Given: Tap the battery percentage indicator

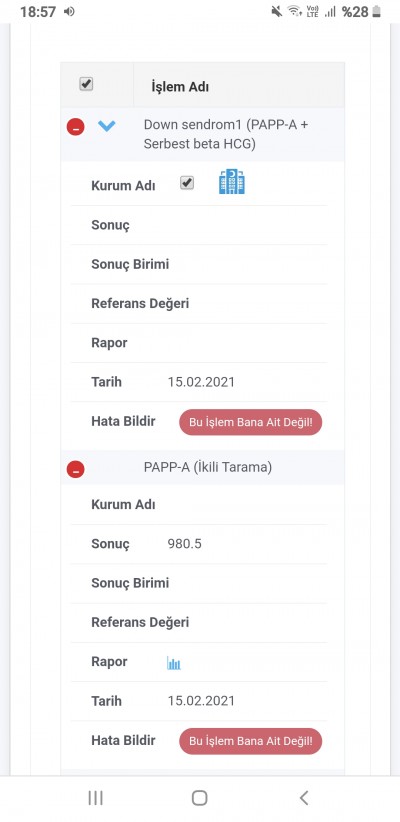Looking at the screenshot, I should point(355,12).
